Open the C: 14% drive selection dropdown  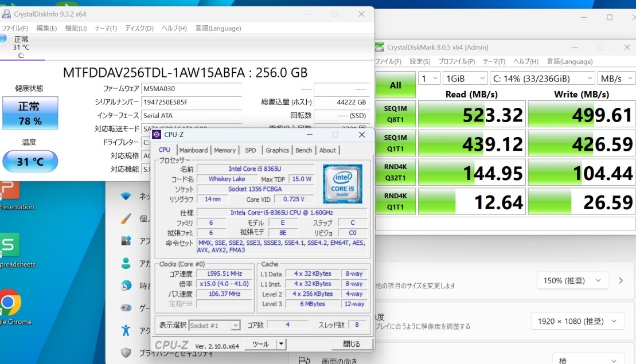coord(543,78)
